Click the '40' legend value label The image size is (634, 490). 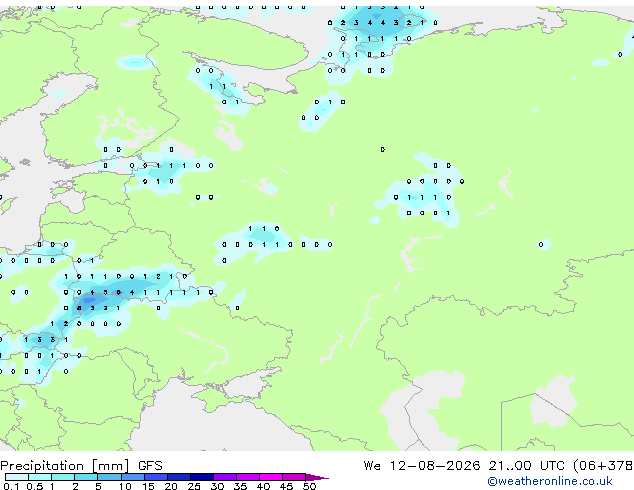point(263,486)
